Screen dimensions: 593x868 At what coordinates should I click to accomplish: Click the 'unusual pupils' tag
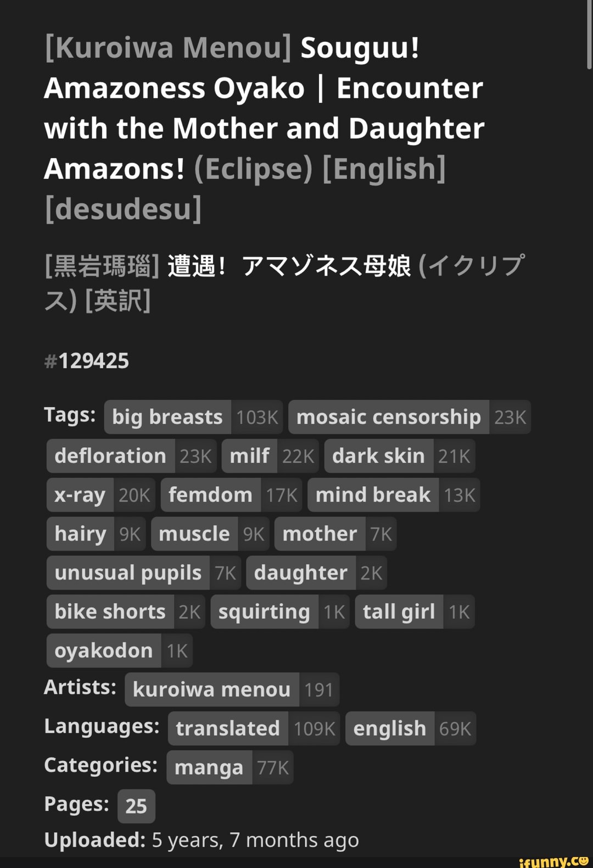pyautogui.click(x=128, y=574)
